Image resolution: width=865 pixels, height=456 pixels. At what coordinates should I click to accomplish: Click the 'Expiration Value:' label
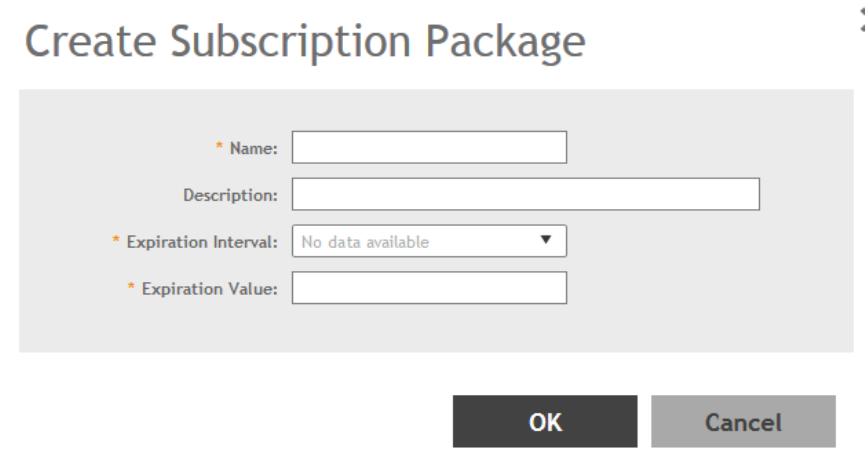pos(213,290)
